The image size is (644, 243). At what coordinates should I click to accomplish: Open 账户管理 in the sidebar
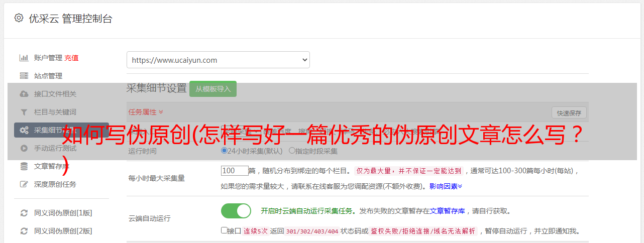(x=48, y=58)
